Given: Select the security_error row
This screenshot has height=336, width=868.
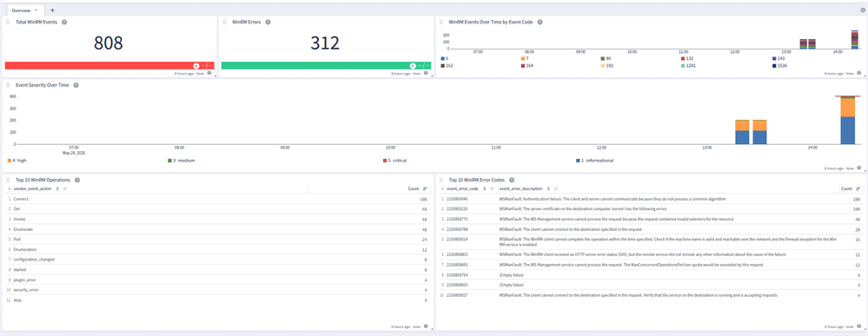Looking at the screenshot, I should coord(217,290).
